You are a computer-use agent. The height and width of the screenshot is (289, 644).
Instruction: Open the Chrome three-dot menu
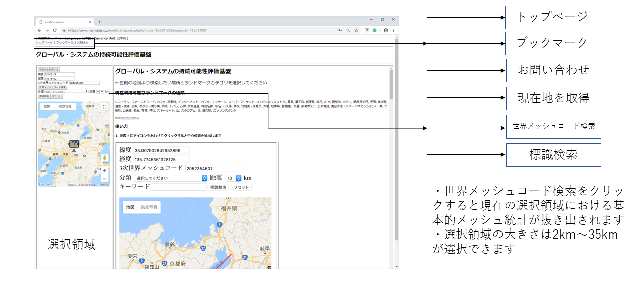pyautogui.click(x=394, y=30)
